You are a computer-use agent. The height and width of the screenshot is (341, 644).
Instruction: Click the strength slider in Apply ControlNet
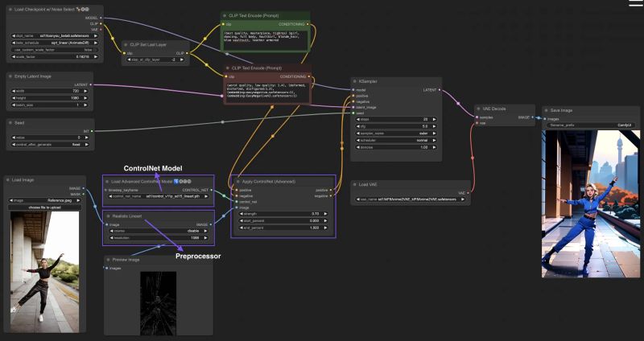click(x=284, y=214)
